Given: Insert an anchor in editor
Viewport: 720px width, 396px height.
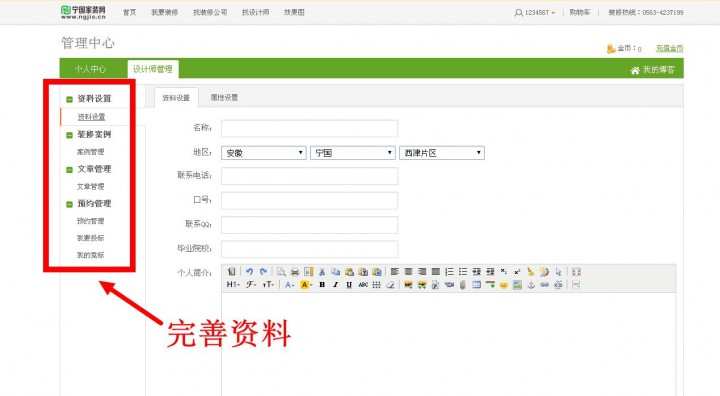Looking at the screenshot, I should [x=531, y=285].
